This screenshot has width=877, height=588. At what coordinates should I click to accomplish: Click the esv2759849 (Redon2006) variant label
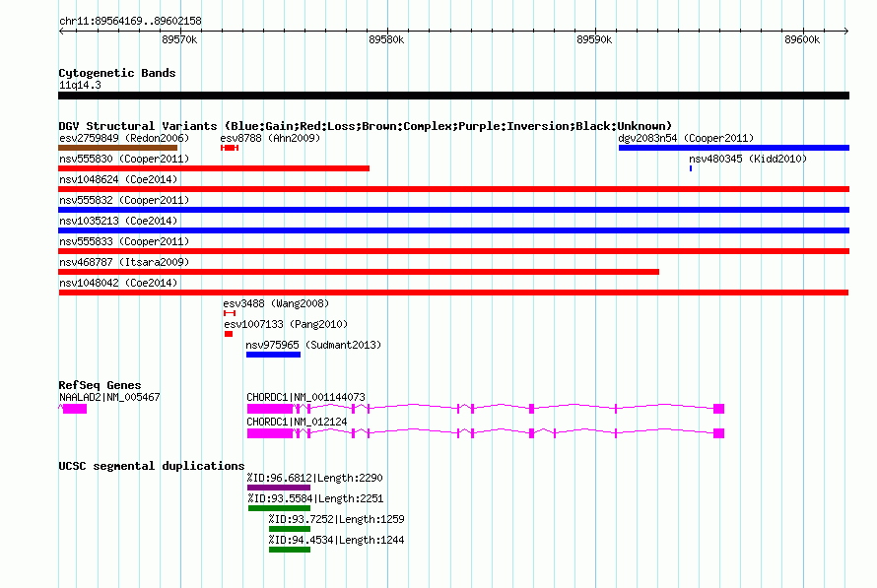click(x=124, y=138)
